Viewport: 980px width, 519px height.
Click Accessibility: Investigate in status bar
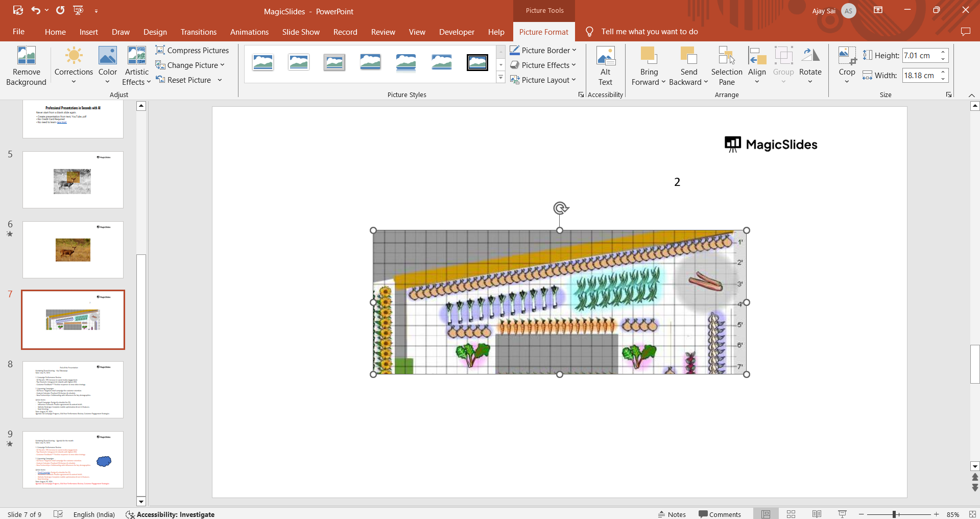point(170,514)
